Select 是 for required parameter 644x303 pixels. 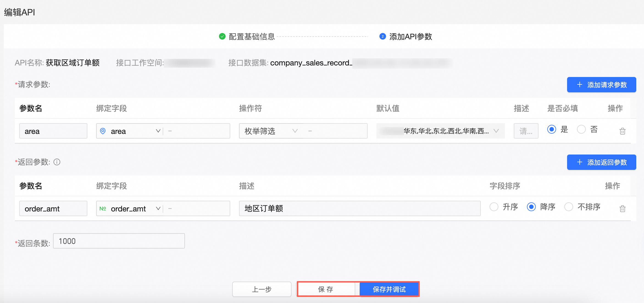click(552, 129)
